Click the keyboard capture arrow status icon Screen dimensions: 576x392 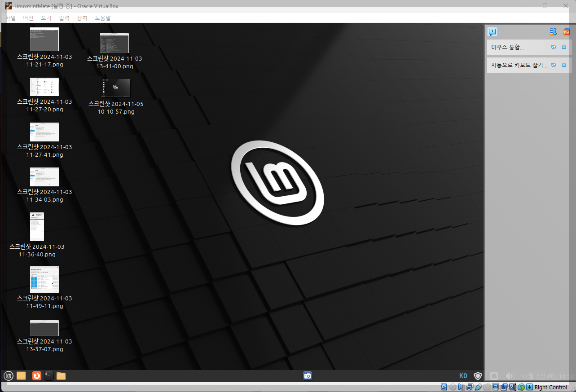529,387
